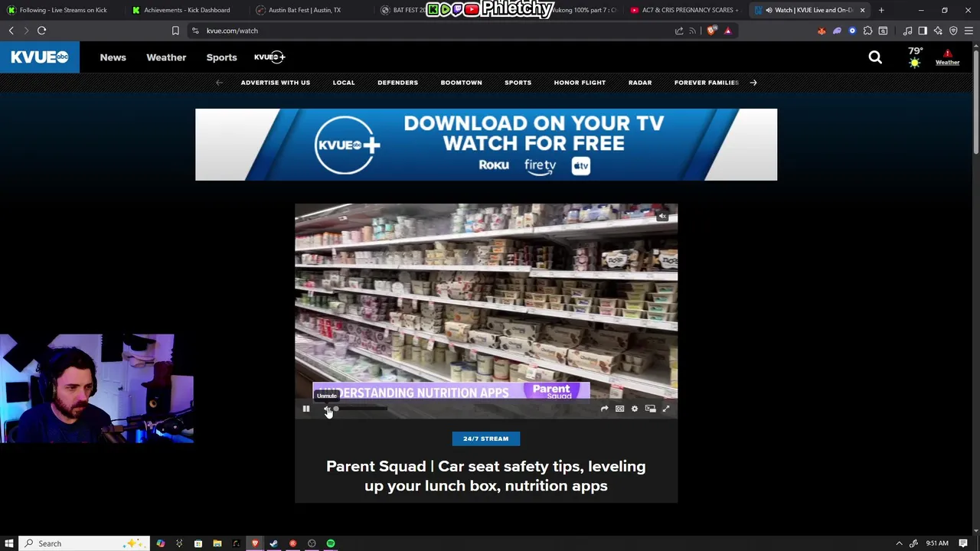980x551 pixels.
Task: Open the News menu
Action: click(x=113, y=57)
